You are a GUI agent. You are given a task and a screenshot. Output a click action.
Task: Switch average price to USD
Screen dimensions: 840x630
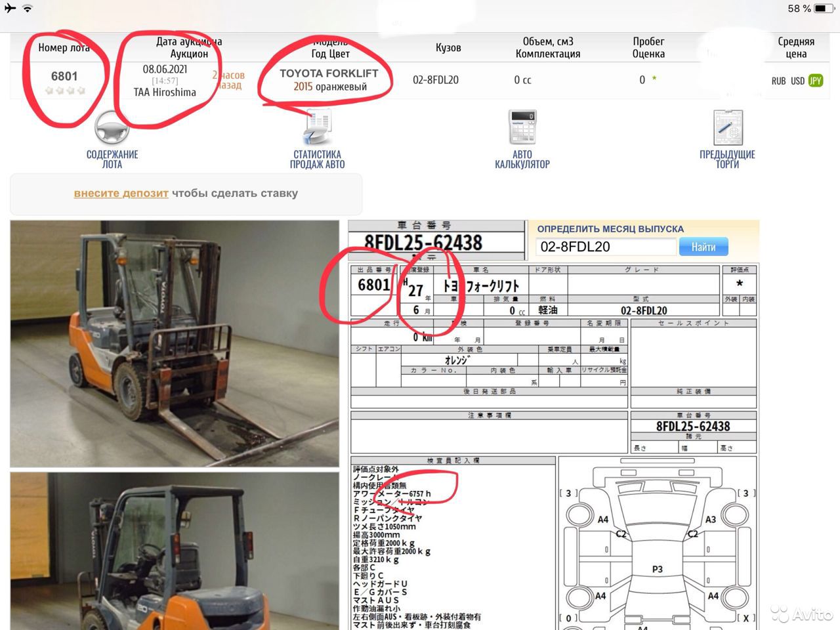[x=797, y=81]
